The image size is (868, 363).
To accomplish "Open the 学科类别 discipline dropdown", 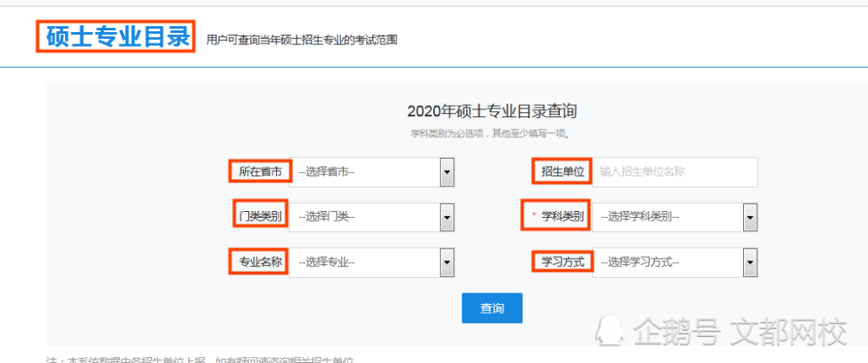I will [x=674, y=217].
